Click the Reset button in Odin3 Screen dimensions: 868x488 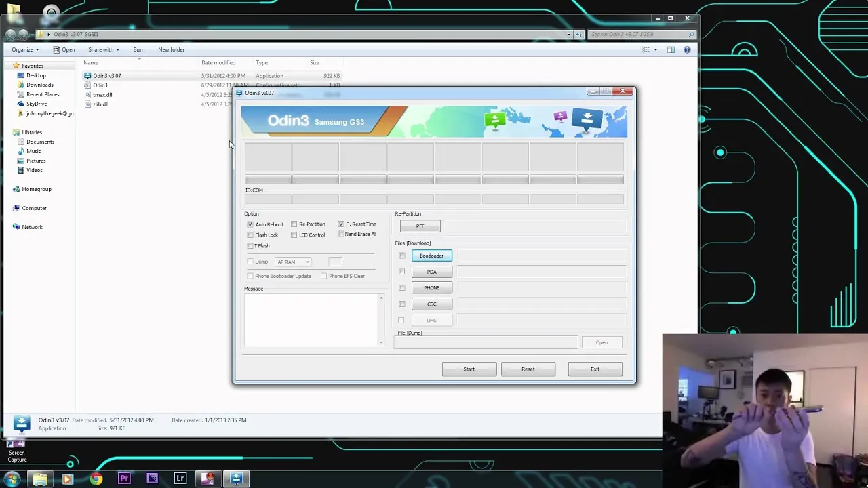528,369
